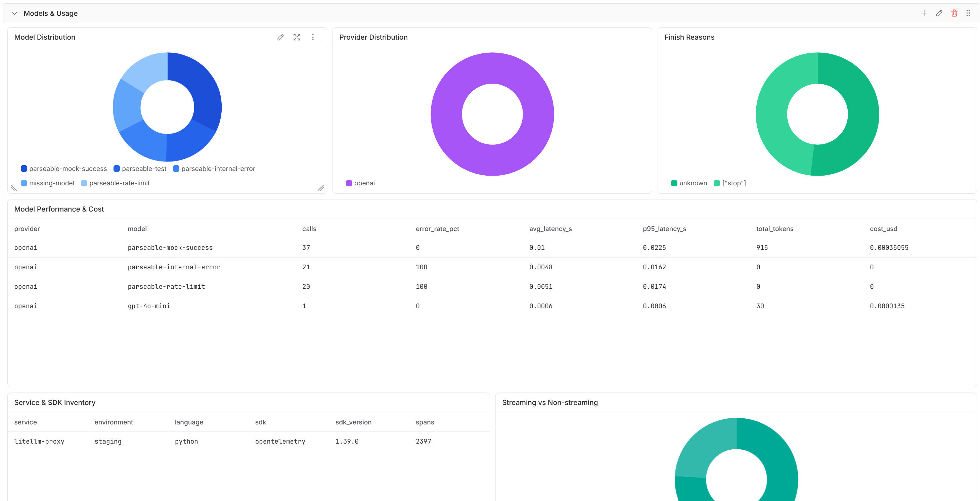The width and height of the screenshot is (980, 501).
Task: Click total tokens value 915
Action: [x=762, y=248]
